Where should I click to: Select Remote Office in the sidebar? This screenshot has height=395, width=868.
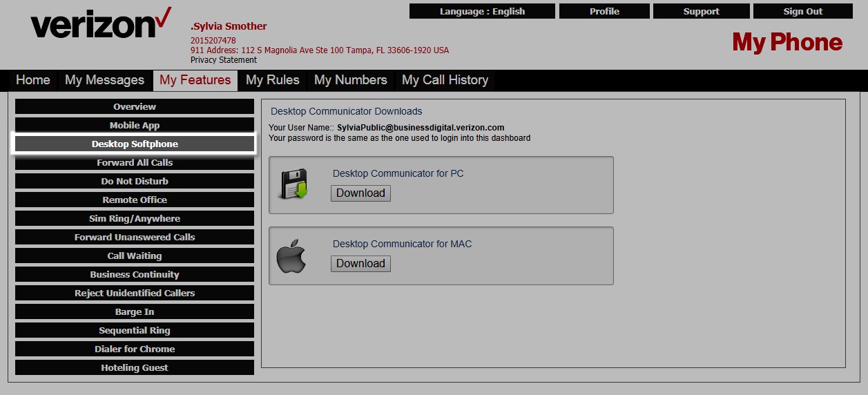(135, 200)
